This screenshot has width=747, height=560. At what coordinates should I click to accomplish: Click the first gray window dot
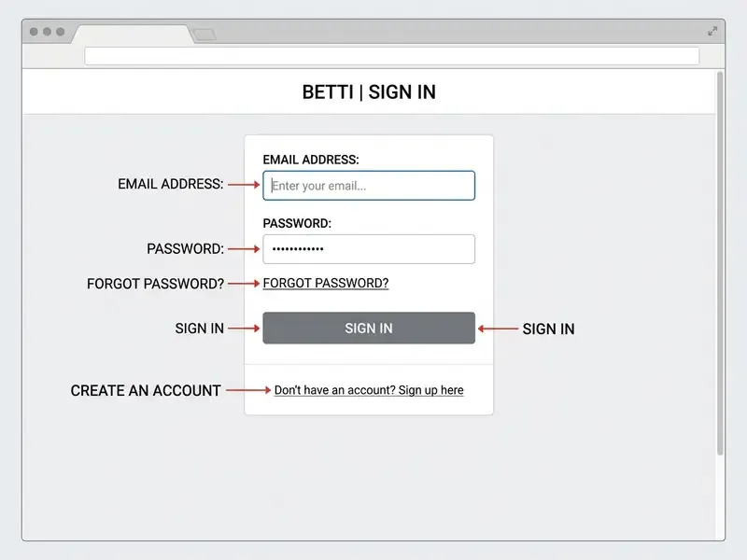pyautogui.click(x=34, y=32)
